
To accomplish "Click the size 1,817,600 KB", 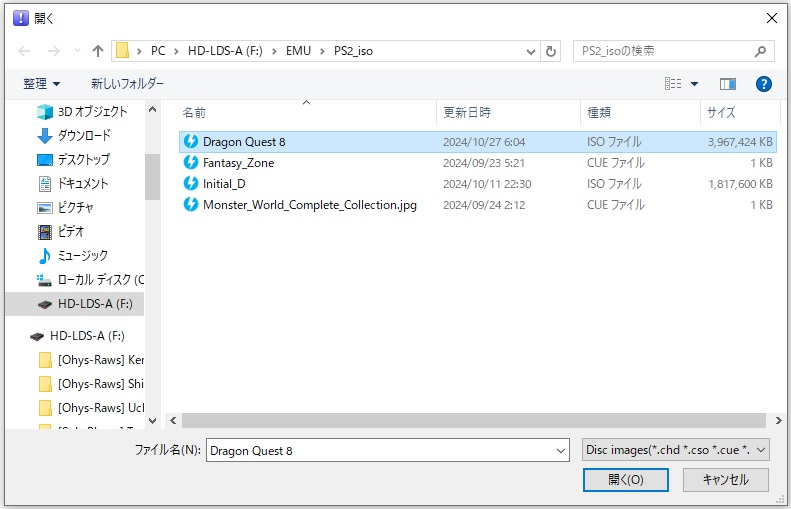I will [740, 184].
